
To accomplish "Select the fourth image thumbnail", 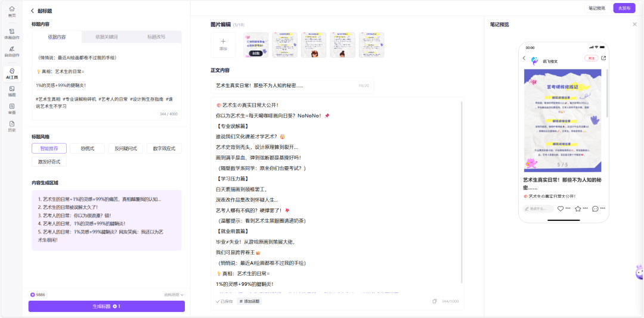I will tap(342, 45).
